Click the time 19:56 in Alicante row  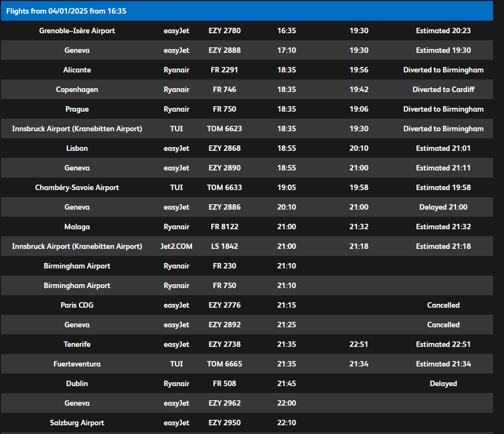point(359,70)
